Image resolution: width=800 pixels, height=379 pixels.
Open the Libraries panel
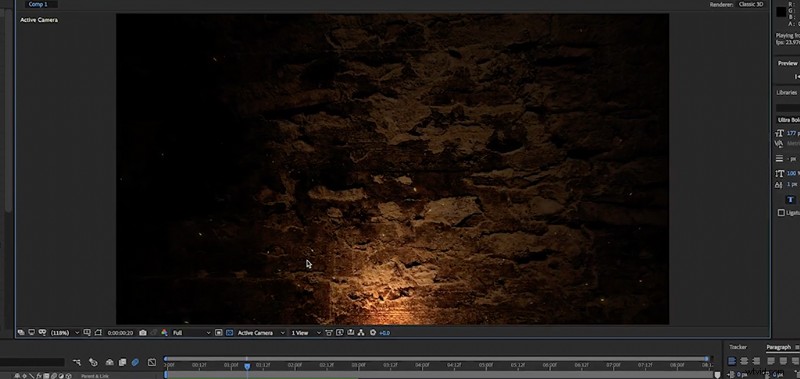[787, 92]
